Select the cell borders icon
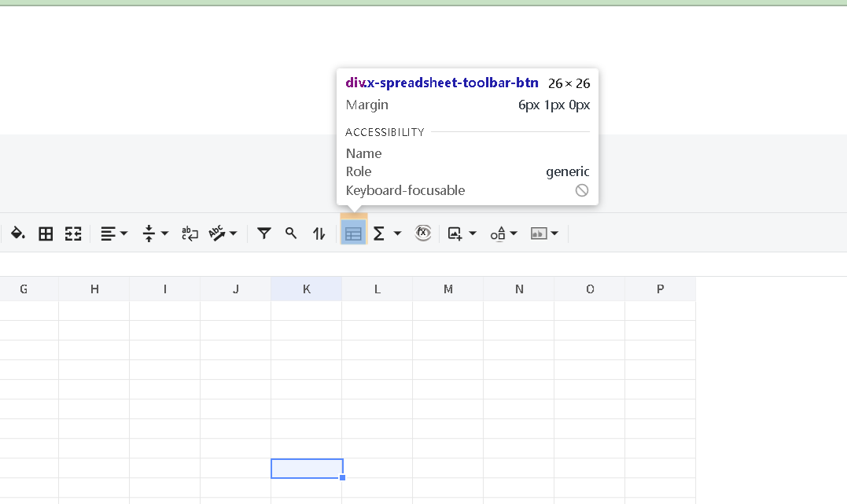This screenshot has width=847, height=504. 45,233
